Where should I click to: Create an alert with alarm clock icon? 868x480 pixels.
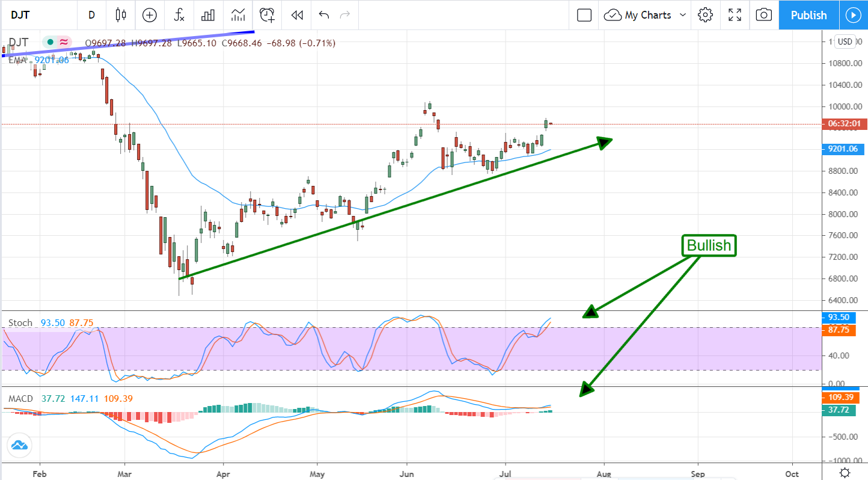[x=267, y=15]
